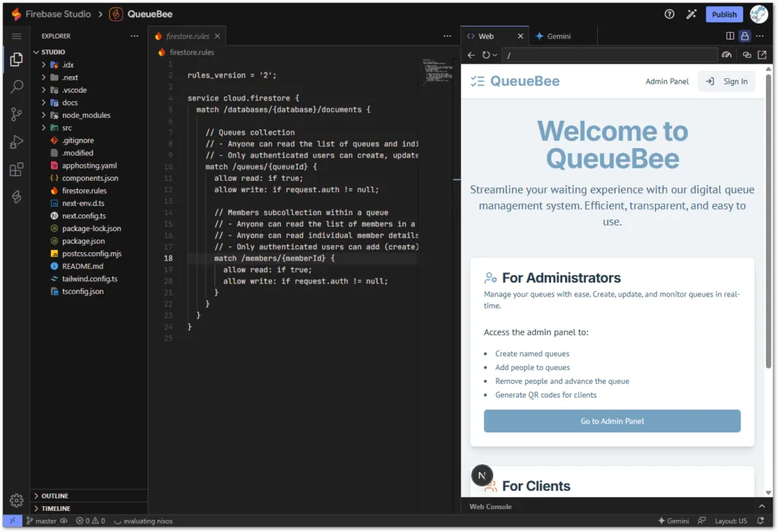Open the Extensions view
The image size is (778, 532).
coord(16,169)
